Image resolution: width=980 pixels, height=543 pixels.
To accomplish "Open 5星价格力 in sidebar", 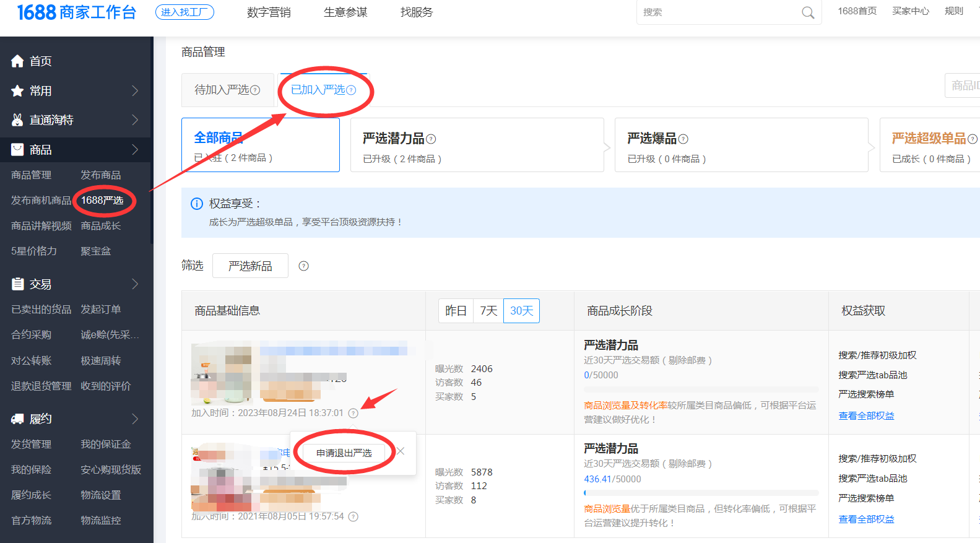I will 34,251.
